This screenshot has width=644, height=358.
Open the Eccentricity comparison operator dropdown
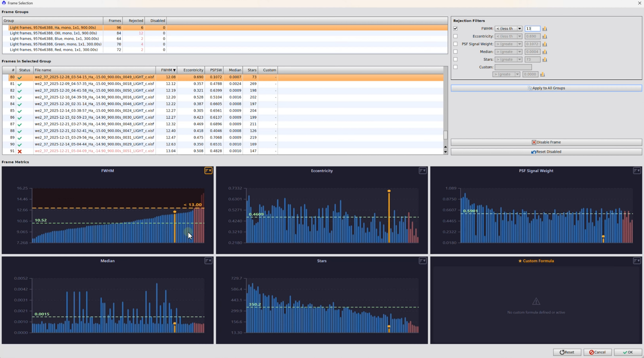point(509,36)
